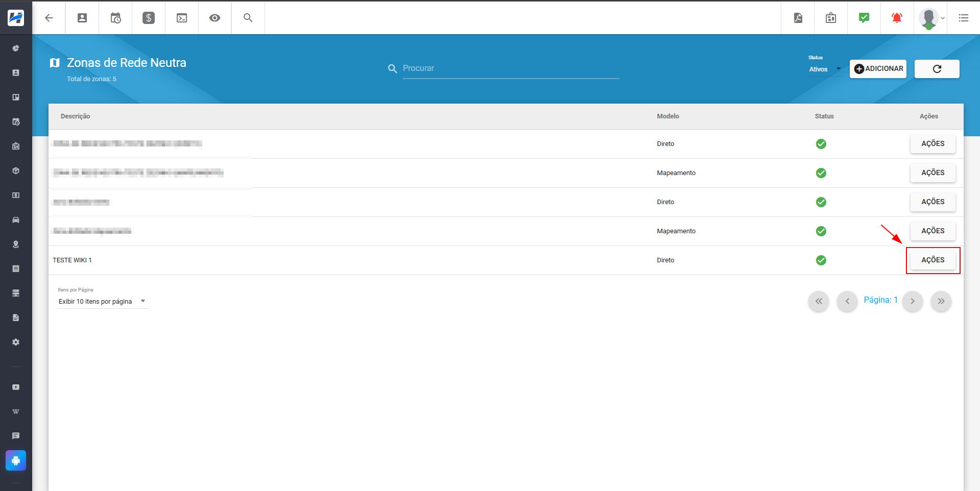Open the items per page dropdown
The width and height of the screenshot is (980, 491).
click(x=103, y=302)
